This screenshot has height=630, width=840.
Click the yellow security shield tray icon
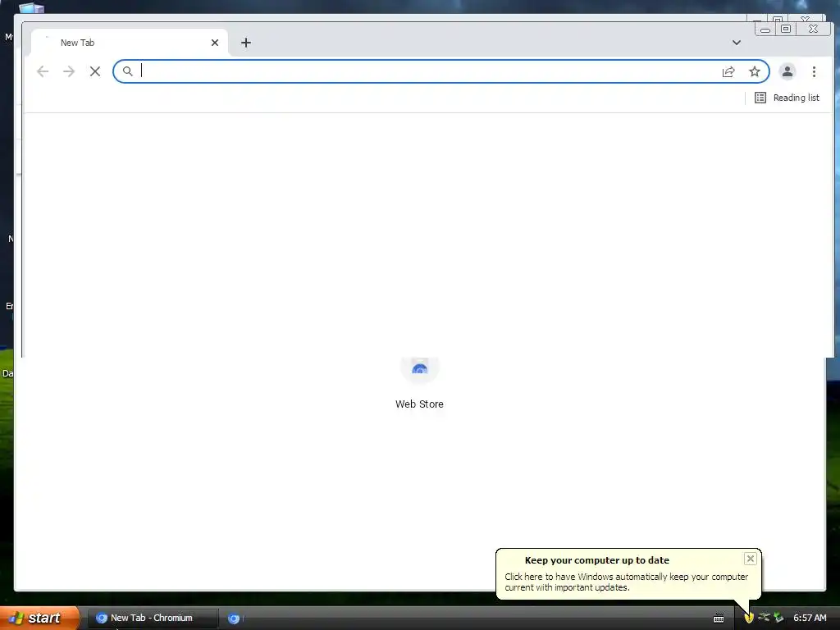click(x=748, y=618)
